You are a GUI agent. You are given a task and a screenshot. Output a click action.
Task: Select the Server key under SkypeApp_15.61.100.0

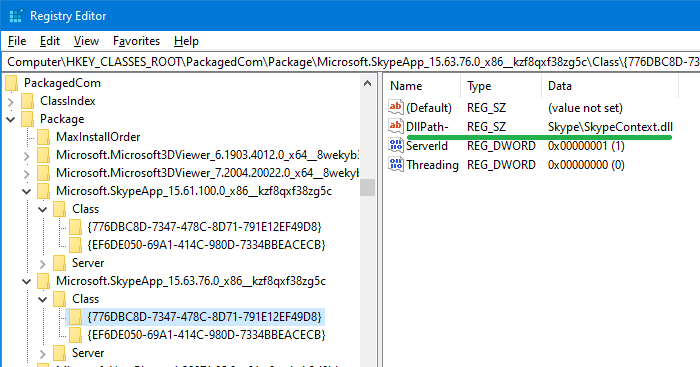88,263
